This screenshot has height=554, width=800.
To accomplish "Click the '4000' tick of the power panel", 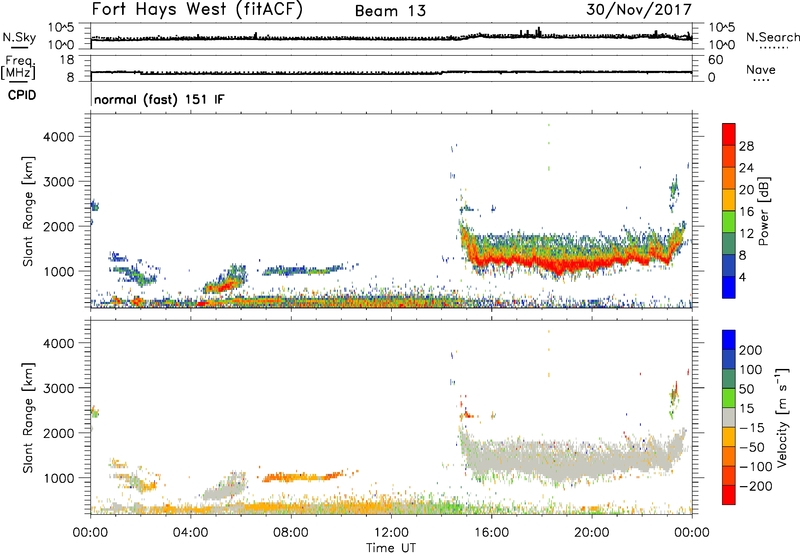I will [59, 137].
